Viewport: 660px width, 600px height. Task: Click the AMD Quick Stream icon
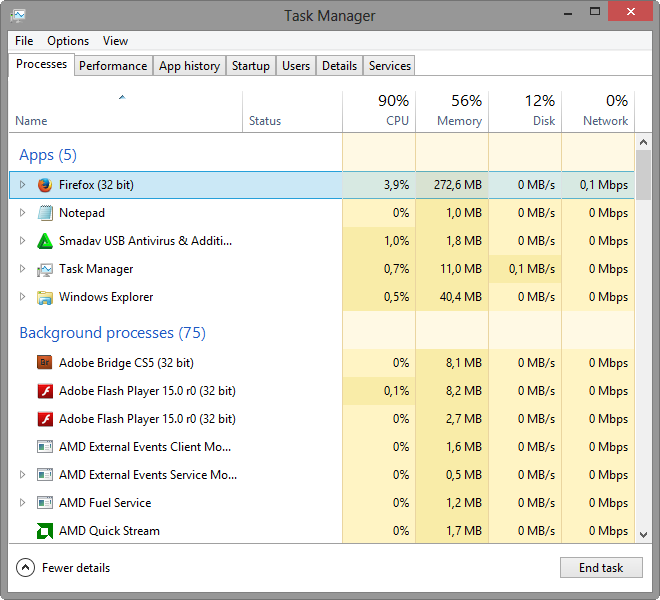tap(45, 531)
